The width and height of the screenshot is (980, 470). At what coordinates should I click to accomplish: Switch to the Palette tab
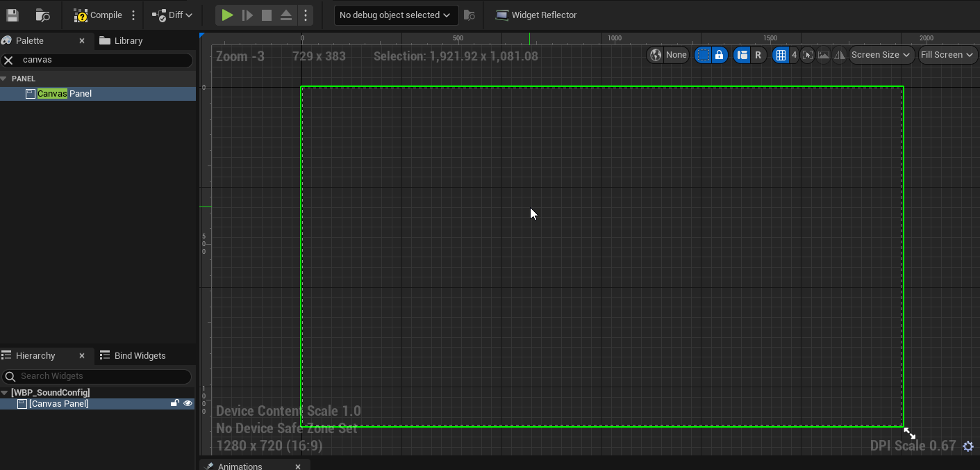30,40
